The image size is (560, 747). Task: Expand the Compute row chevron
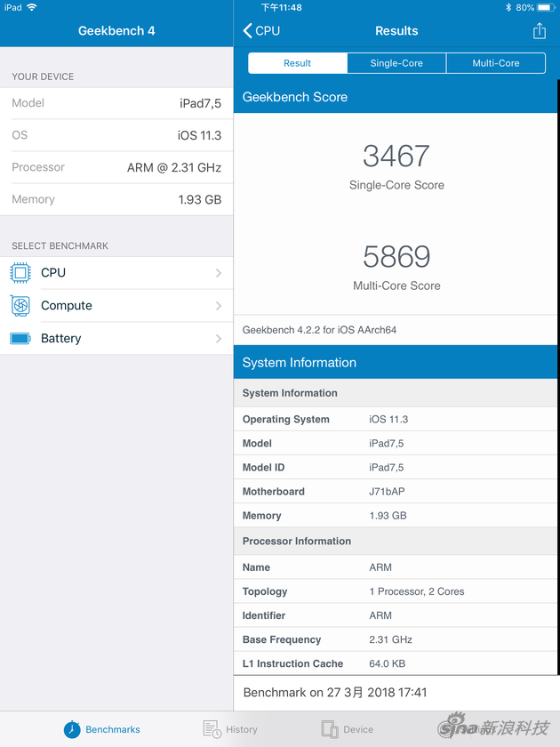pos(219,306)
